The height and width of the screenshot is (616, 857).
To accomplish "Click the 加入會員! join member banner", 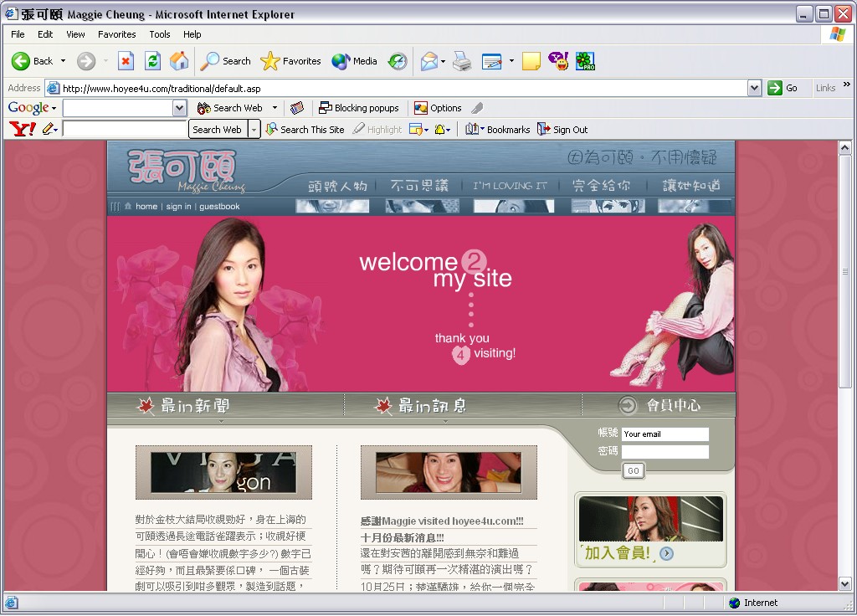I will tap(650, 529).
